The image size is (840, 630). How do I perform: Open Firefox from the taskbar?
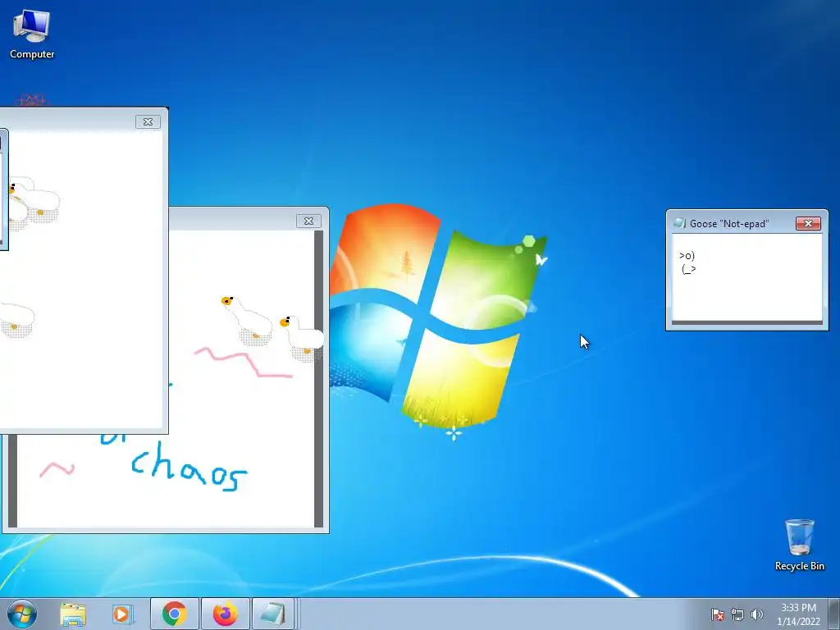(x=225, y=614)
